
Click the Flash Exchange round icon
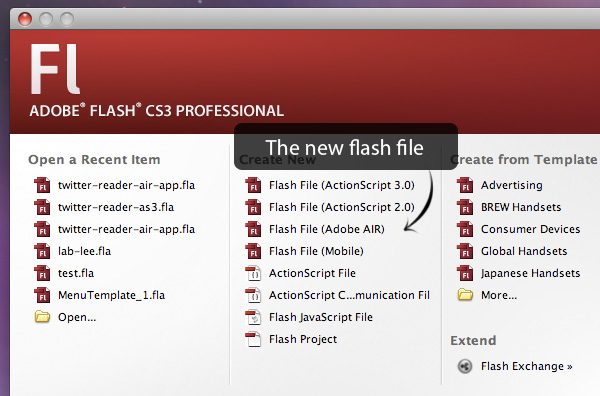point(465,366)
